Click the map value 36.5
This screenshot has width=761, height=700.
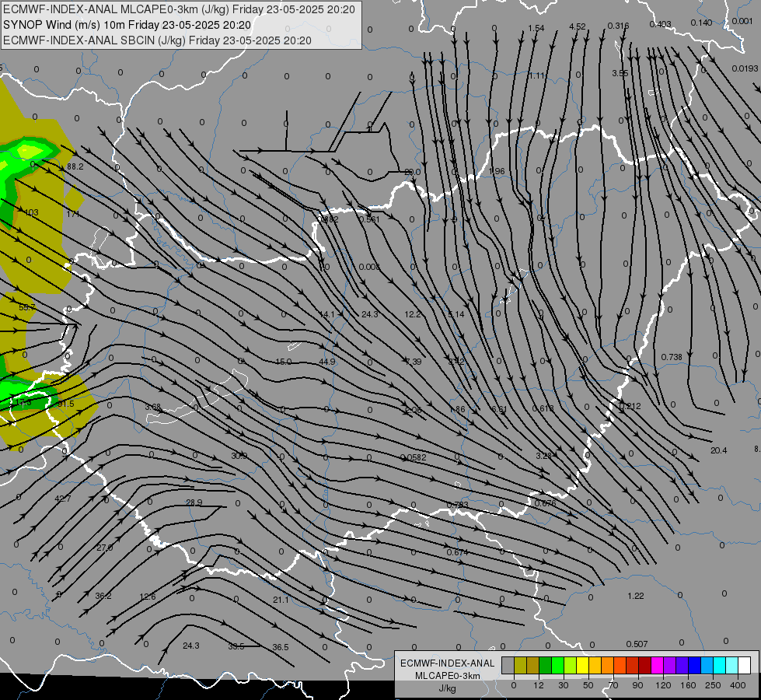281,647
